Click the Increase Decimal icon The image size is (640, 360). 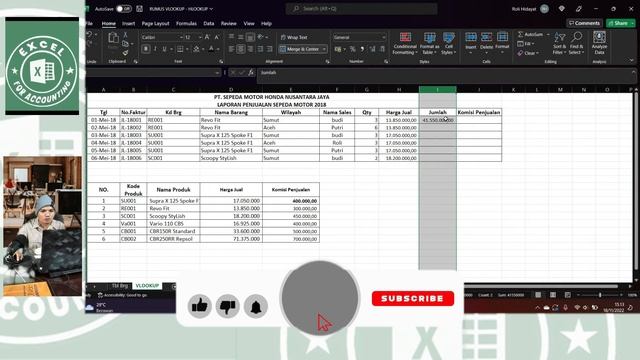372,49
